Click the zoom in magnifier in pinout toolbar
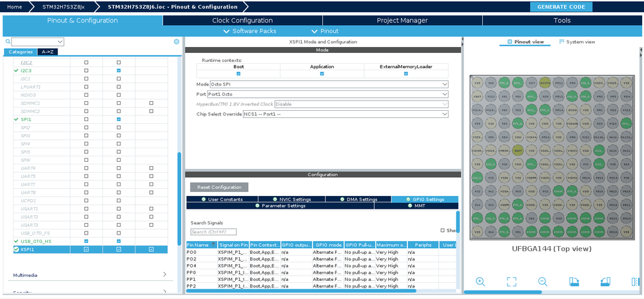The height and width of the screenshot is (299, 644). click(x=480, y=282)
